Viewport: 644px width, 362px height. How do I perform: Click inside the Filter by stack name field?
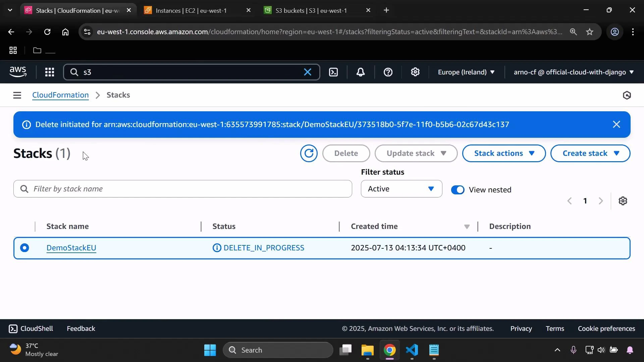tap(182, 189)
